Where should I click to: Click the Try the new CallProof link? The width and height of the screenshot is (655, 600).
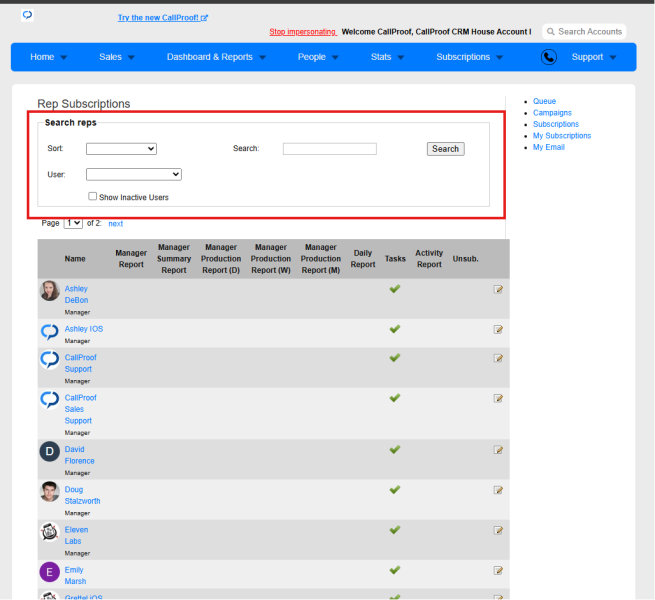pyautogui.click(x=162, y=18)
